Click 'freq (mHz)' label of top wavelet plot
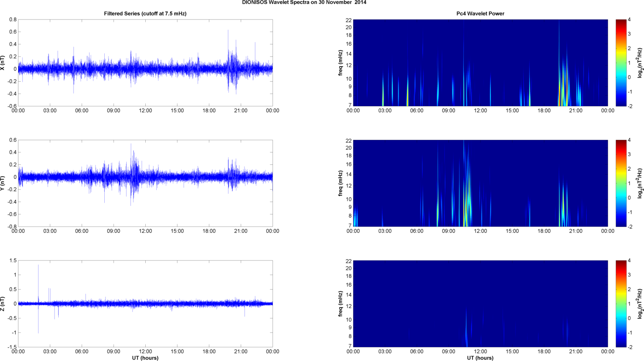 point(340,63)
